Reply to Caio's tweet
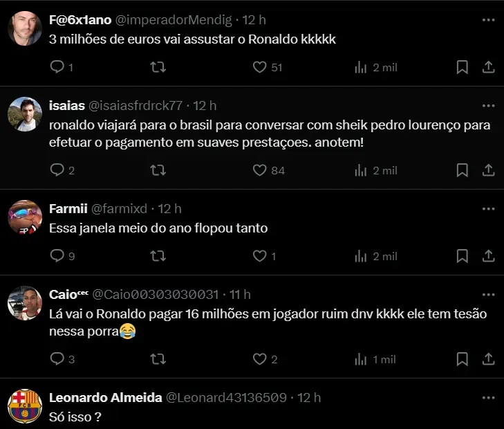 (x=58, y=359)
